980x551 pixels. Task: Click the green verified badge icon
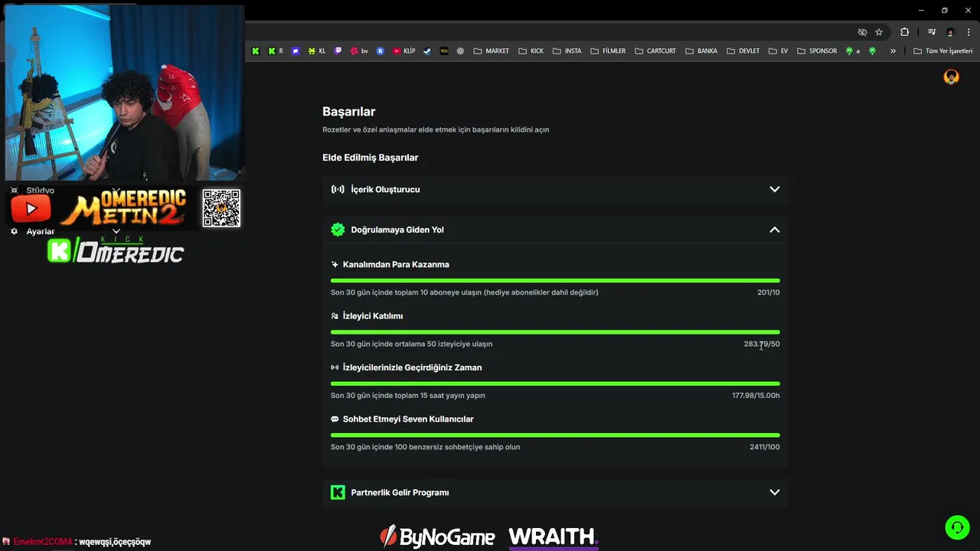(x=338, y=230)
